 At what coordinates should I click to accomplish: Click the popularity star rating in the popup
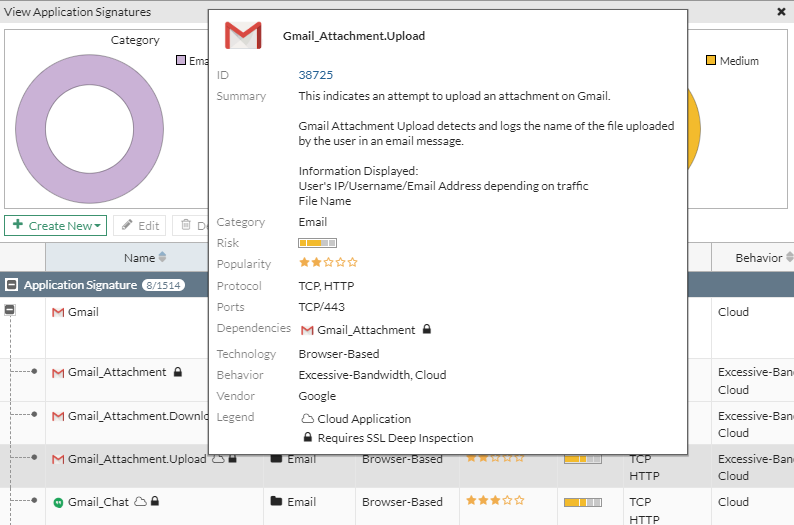pyautogui.click(x=328, y=262)
